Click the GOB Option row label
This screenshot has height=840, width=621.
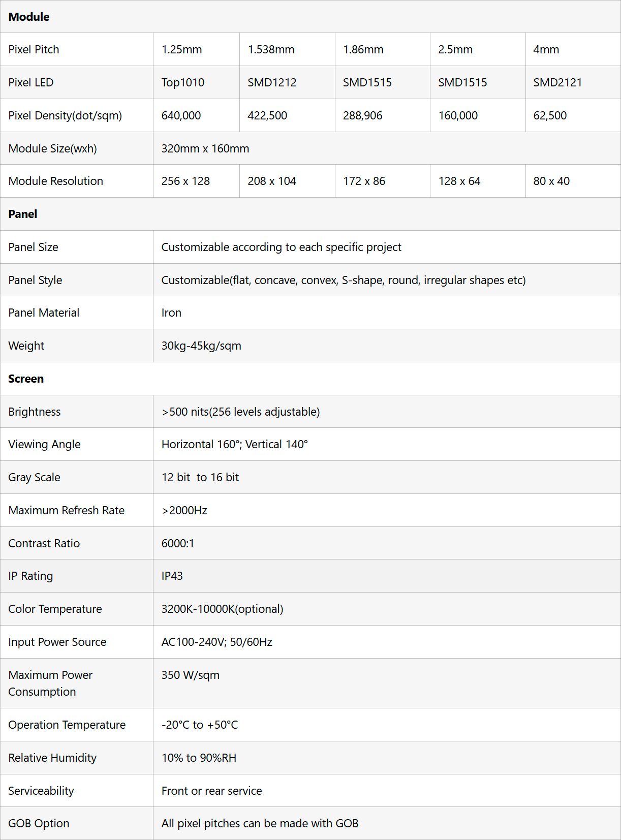click(x=39, y=824)
